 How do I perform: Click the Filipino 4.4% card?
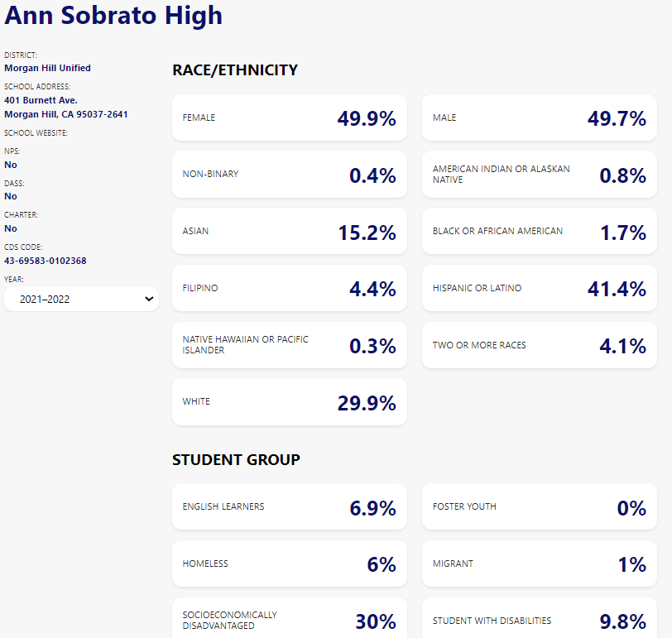point(289,289)
